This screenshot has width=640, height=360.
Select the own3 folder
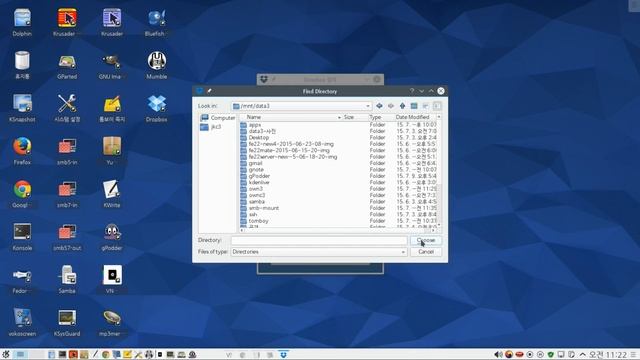coord(251,189)
